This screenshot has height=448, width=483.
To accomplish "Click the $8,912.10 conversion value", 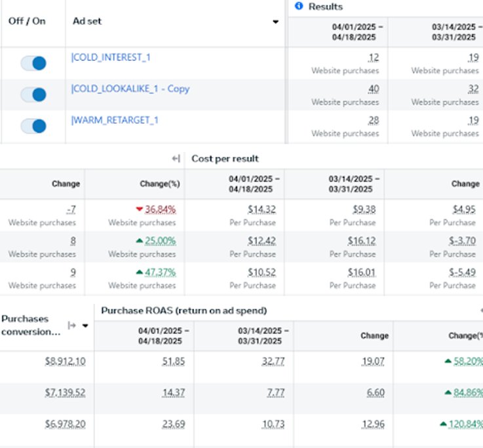I will [x=62, y=361].
